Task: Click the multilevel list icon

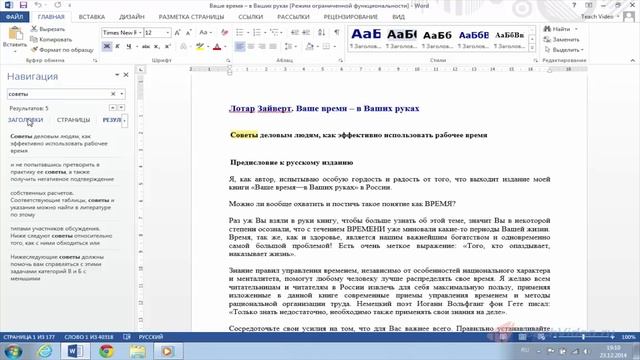Action: click(274, 33)
